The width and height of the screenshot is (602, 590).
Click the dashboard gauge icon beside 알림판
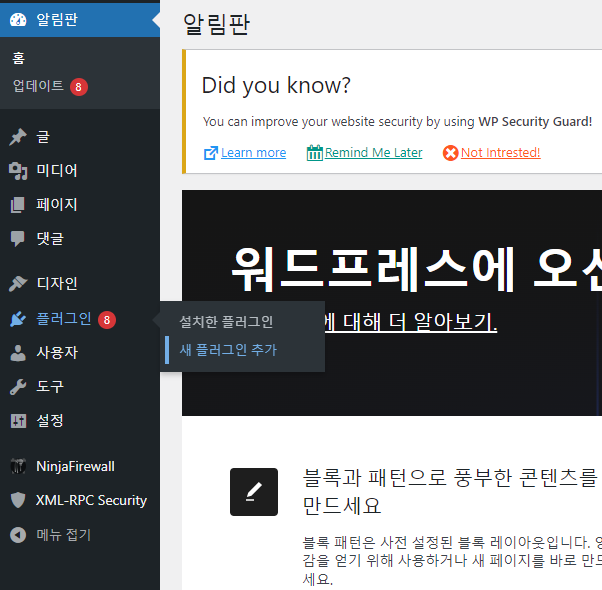[18, 20]
